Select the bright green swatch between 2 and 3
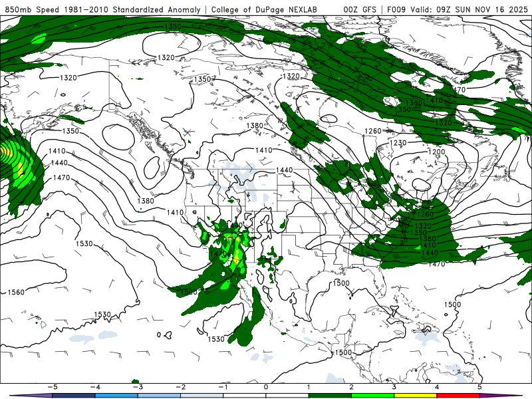Image resolution: width=532 pixels, height=399 pixels. click(372, 396)
